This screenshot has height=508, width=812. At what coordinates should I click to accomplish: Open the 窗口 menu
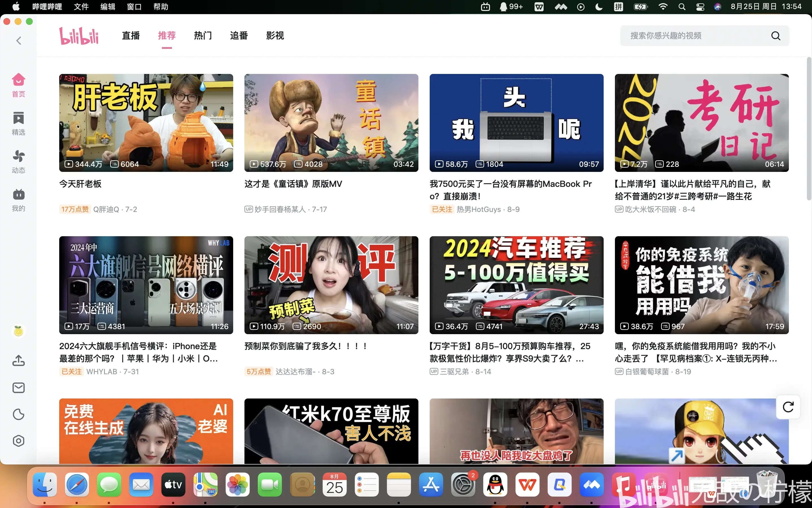point(134,7)
